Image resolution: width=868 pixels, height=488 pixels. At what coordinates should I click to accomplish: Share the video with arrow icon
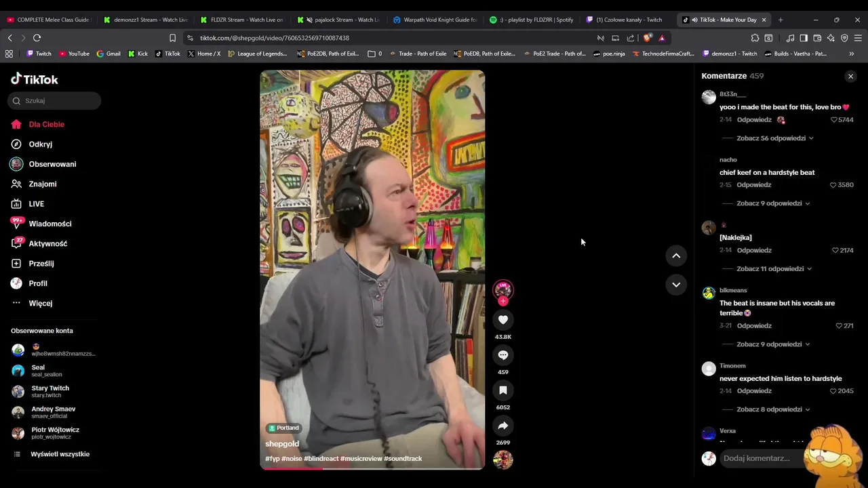[502, 425]
